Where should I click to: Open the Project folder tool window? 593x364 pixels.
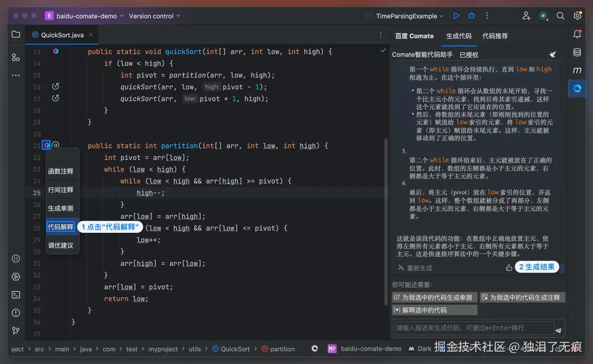coord(16,34)
